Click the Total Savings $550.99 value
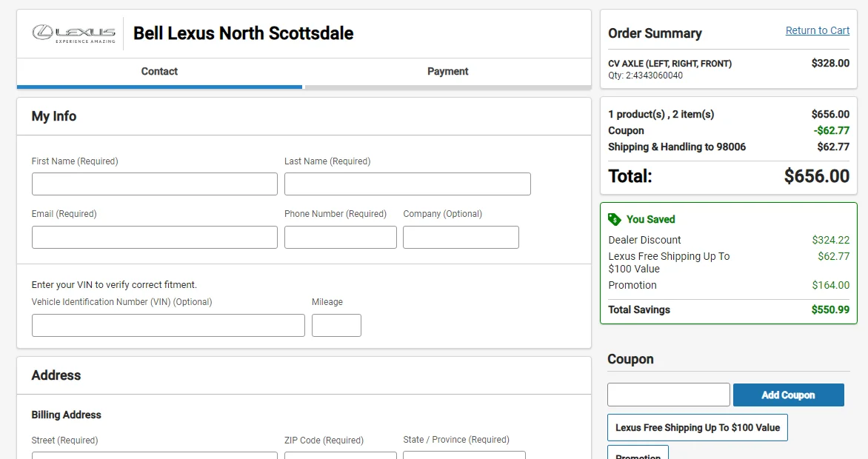The height and width of the screenshot is (459, 868). [x=830, y=309]
